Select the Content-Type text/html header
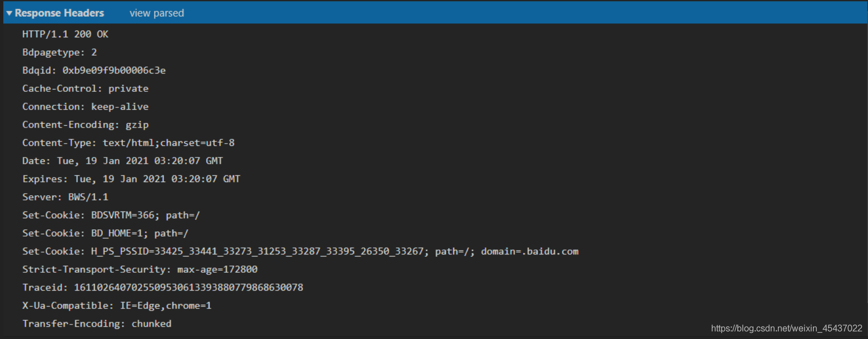This screenshot has height=339, width=868. 128,143
